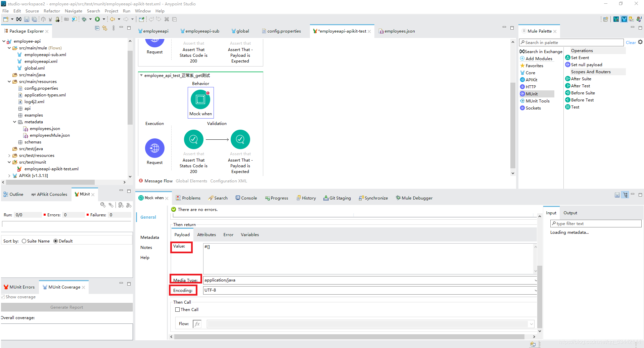Switch to the Attributes tab
The height and width of the screenshot is (348, 644).
[x=206, y=235]
